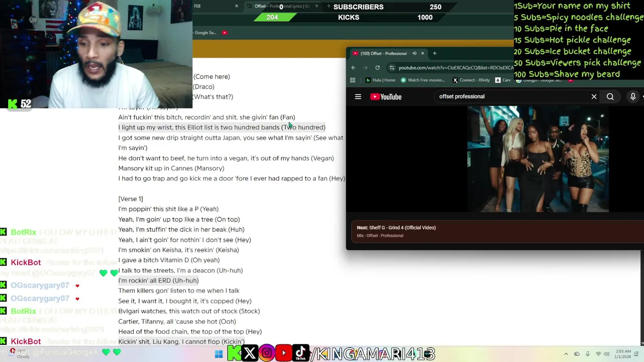Open the microphone tray icon
This screenshot has height=362, width=644.
pos(588,354)
